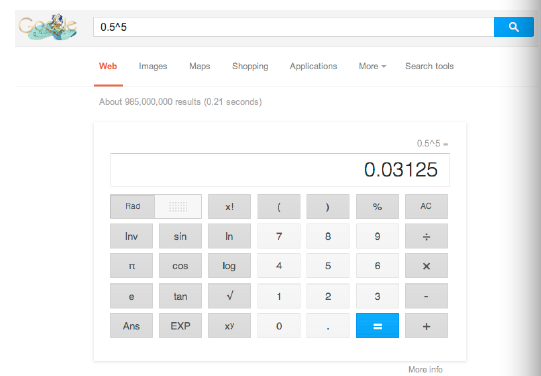This screenshot has height=376, width=541.
Task: Click the pi constant key
Action: pos(131,266)
